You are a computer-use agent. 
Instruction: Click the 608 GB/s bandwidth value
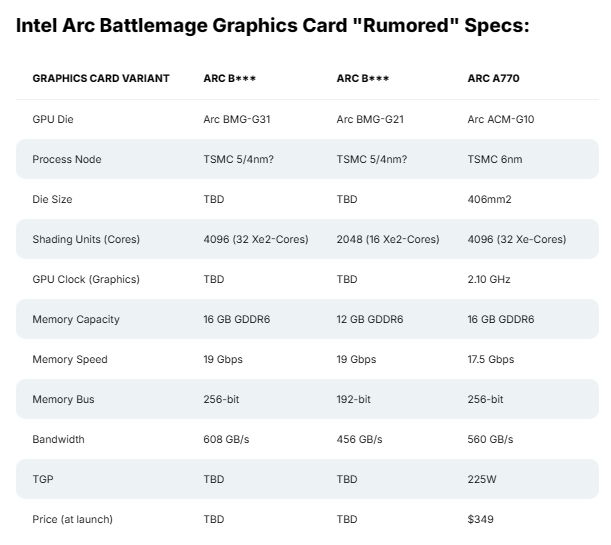(226, 440)
